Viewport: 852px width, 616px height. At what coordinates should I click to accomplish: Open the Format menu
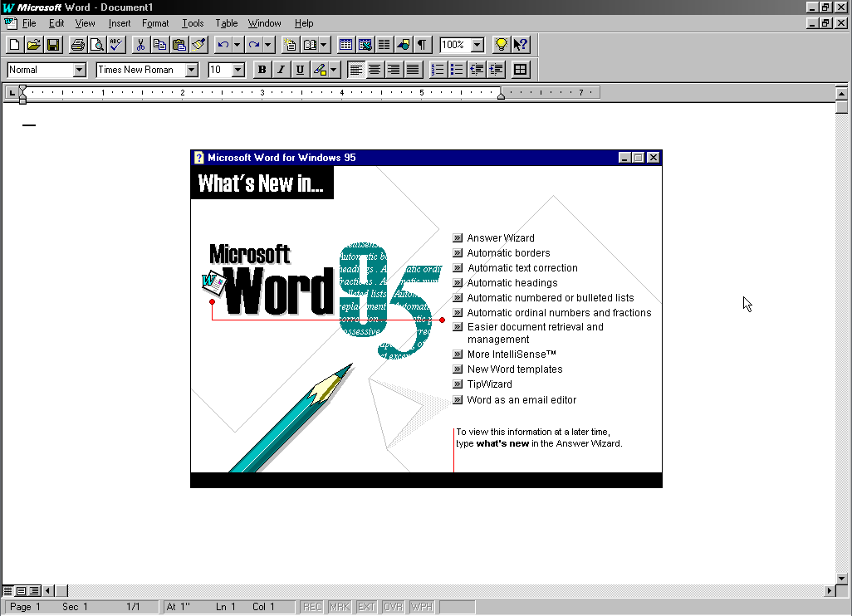[155, 23]
